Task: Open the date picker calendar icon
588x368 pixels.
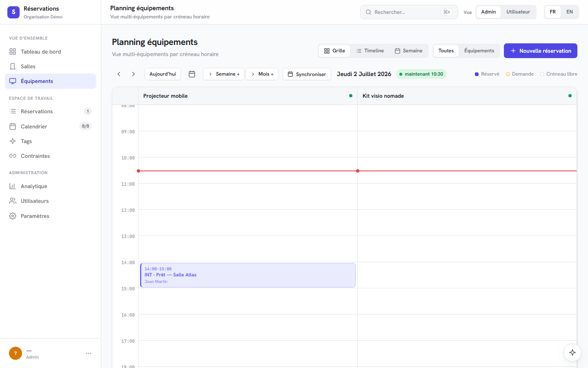Action: (192, 74)
